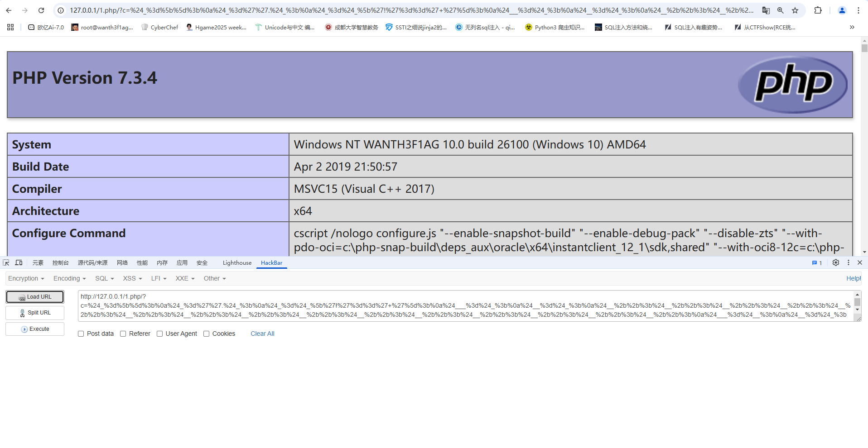This screenshot has width=868, height=448.
Task: Click the bookmark star icon in address bar
Action: (x=795, y=10)
